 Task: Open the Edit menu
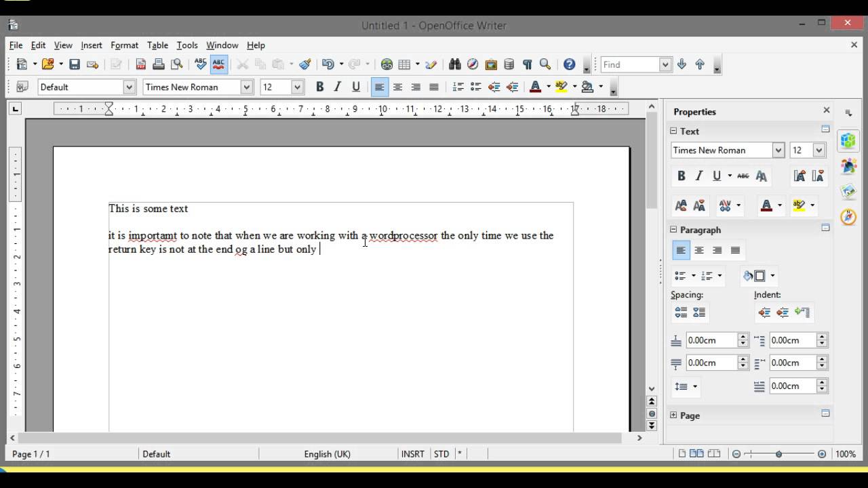(x=38, y=45)
